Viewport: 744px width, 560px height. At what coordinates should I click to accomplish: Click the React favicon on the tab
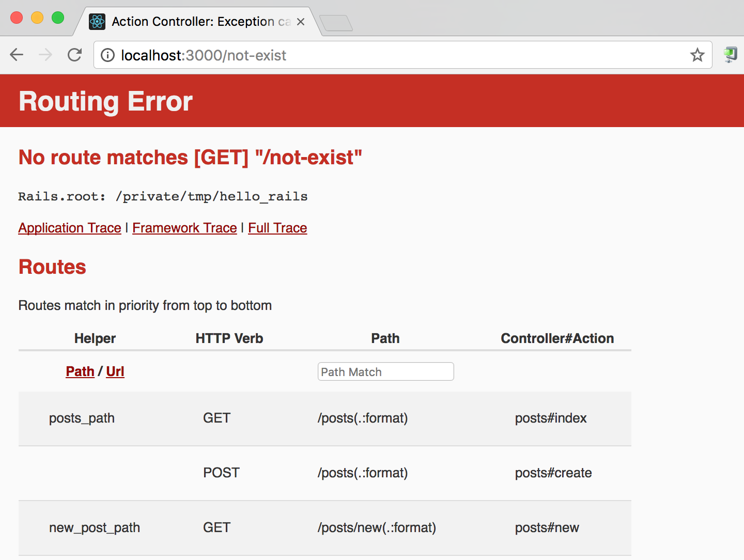pyautogui.click(x=97, y=22)
